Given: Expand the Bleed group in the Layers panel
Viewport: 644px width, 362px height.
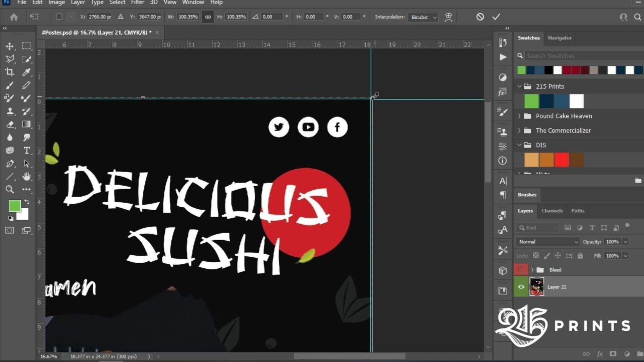Looking at the screenshot, I should 532,269.
